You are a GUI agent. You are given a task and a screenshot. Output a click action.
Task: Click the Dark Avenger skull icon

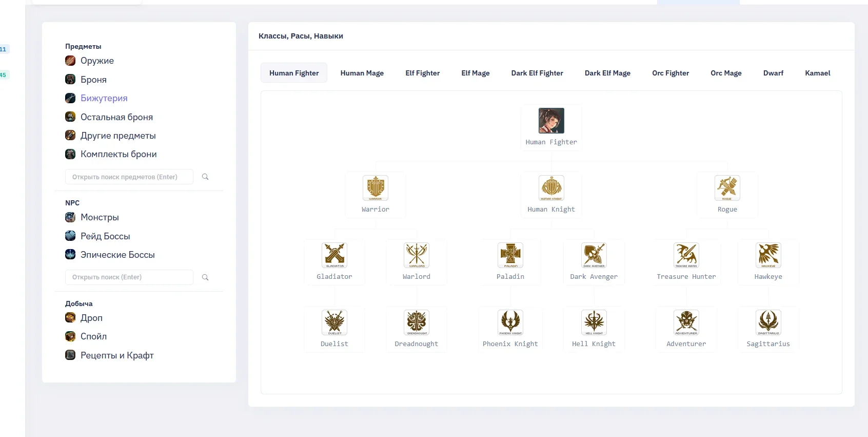(594, 255)
